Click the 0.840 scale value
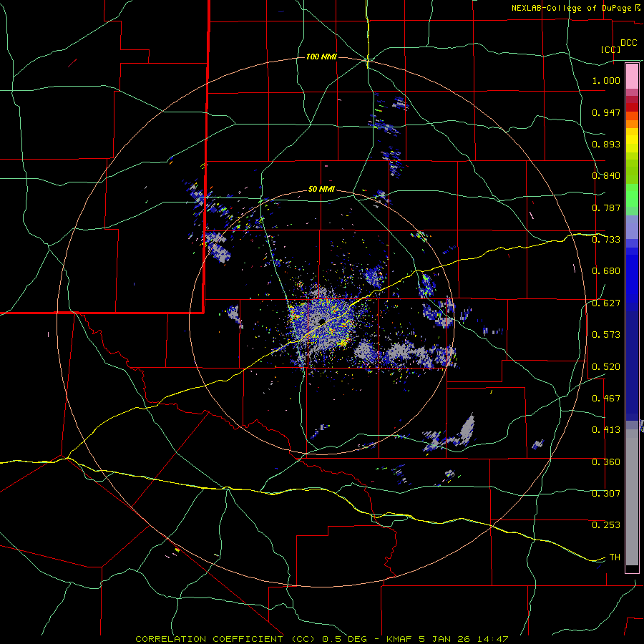Screen dimensions: 644x644 coord(606,176)
